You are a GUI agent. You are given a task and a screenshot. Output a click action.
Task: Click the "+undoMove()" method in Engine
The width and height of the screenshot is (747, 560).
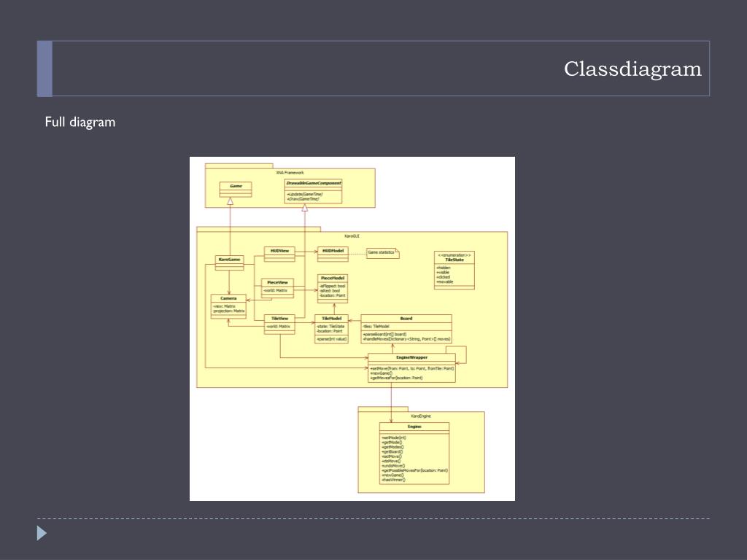(x=393, y=466)
